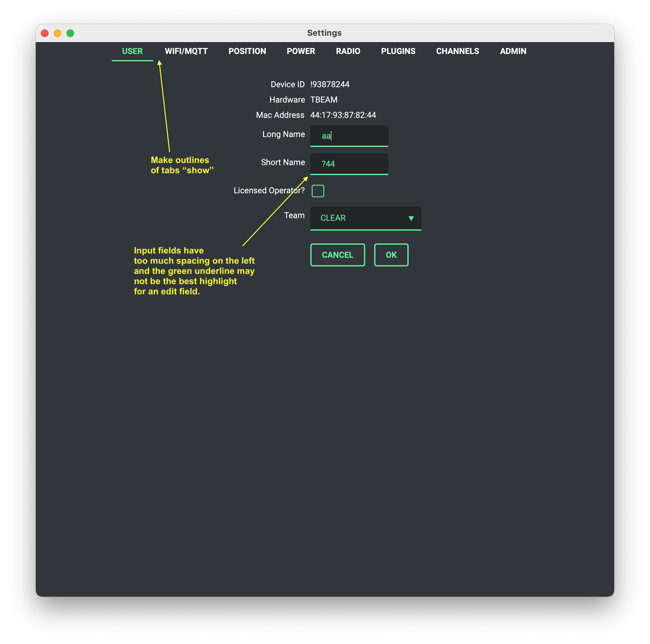This screenshot has height=644, width=650.
Task: Go to the RADIO tab
Action: point(348,51)
